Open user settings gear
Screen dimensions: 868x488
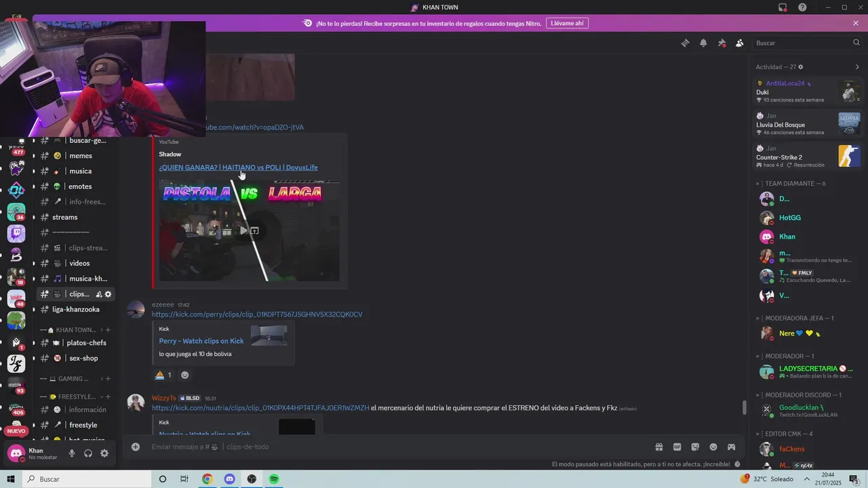point(104,453)
